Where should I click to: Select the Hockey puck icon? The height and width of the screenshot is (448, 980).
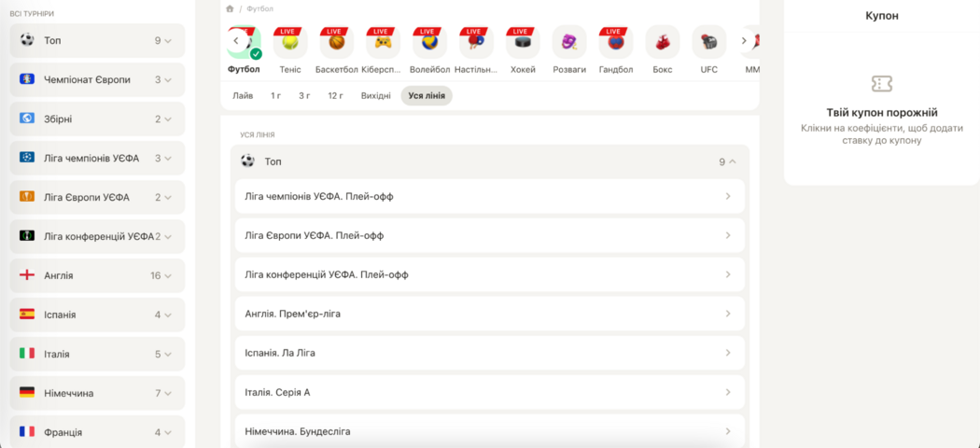523,43
